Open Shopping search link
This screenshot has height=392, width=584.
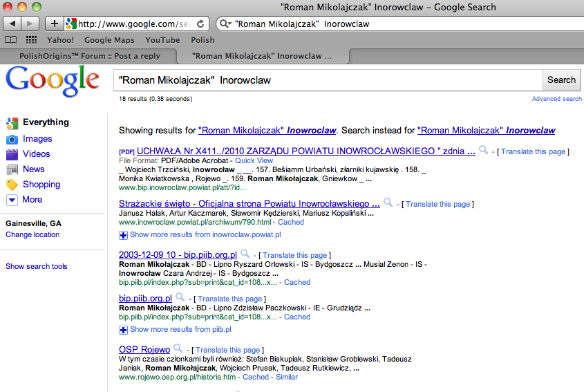coord(41,185)
